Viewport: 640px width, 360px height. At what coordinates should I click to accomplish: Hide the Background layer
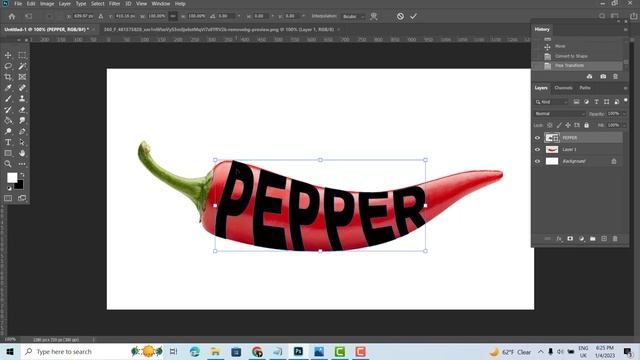[x=537, y=161]
